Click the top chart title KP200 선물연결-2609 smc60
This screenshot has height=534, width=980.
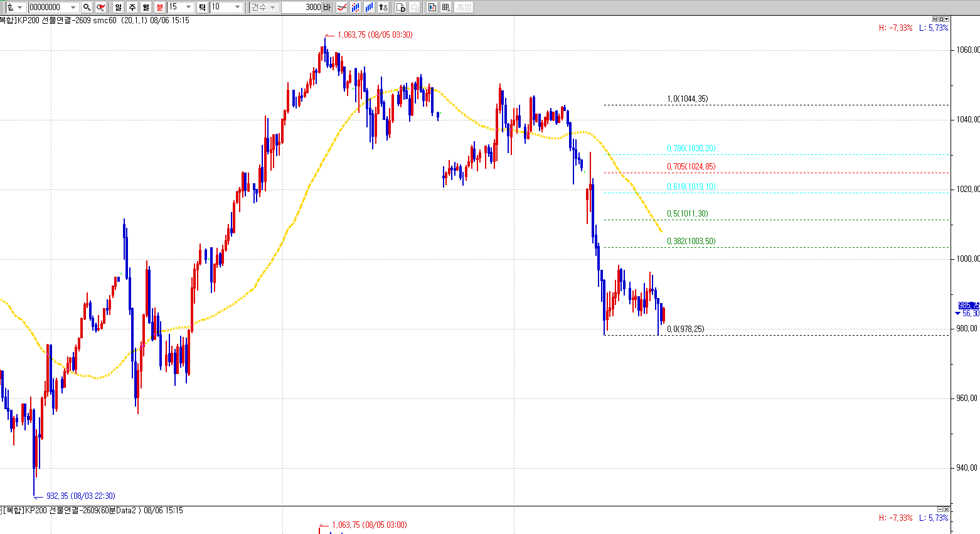[x=67, y=20]
